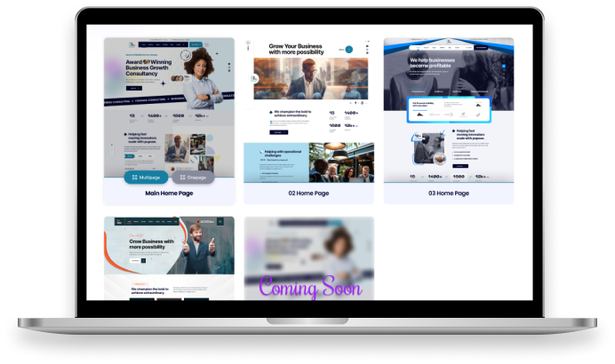This screenshot has height=364, width=615.
Task: Open the 02 Home Page title link
Action: point(308,194)
